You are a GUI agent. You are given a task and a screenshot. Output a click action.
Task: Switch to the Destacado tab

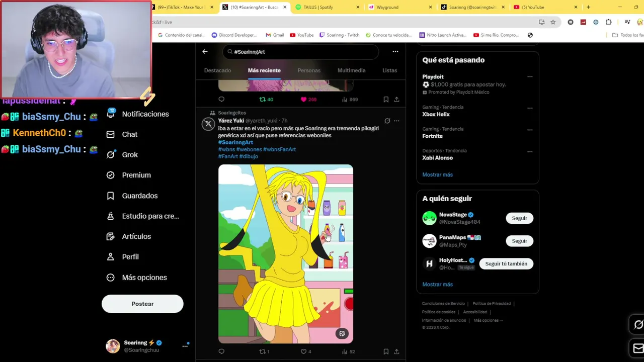coord(217,70)
